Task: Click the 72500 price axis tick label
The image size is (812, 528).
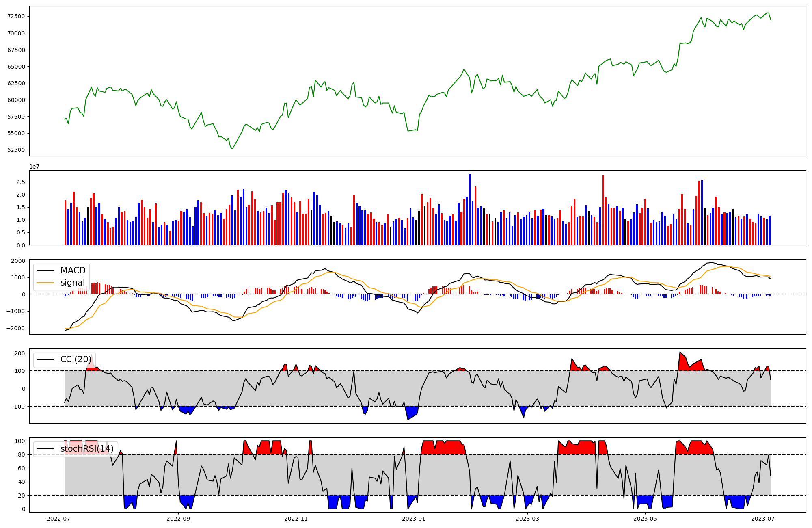Action: click(x=16, y=17)
